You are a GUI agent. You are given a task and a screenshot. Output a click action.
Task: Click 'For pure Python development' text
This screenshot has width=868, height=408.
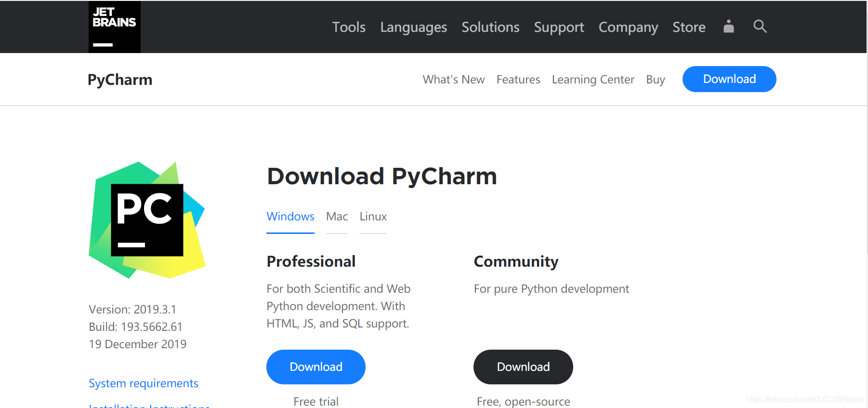[x=552, y=289]
